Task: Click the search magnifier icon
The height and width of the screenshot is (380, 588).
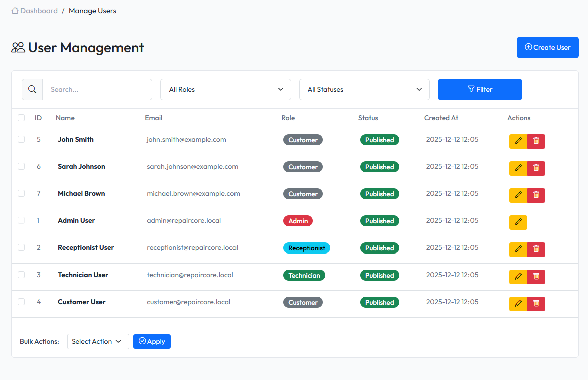Action: click(x=32, y=89)
